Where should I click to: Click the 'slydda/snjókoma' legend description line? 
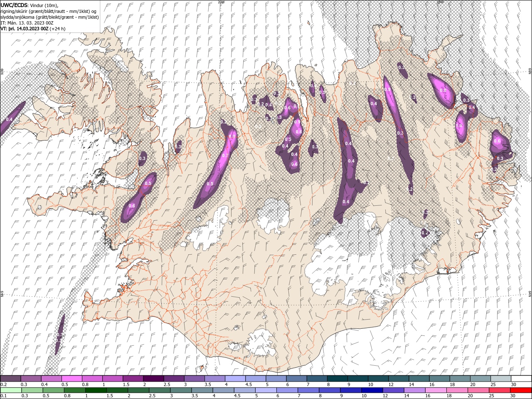point(49,17)
